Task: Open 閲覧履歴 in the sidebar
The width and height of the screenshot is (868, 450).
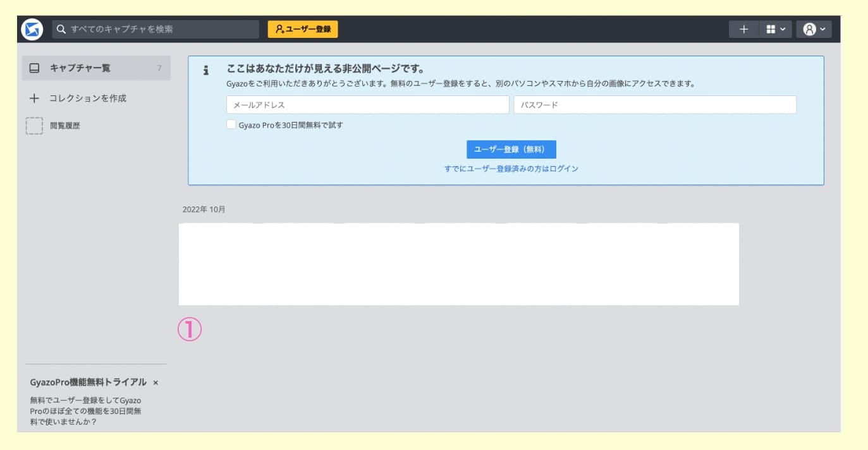Action: pyautogui.click(x=65, y=126)
